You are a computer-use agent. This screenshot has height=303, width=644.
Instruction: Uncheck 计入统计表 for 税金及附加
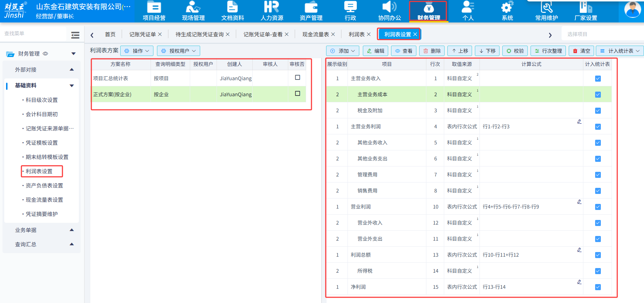[x=598, y=111]
